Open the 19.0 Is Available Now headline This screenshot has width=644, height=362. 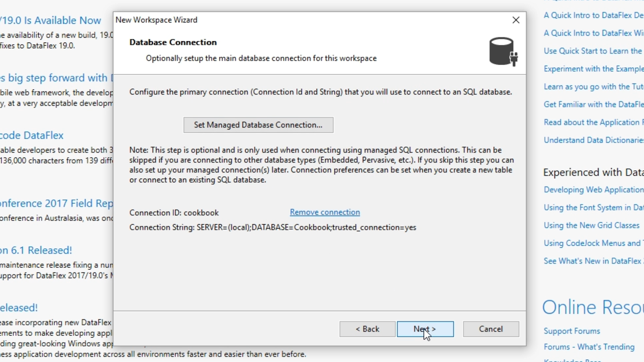tap(51, 20)
